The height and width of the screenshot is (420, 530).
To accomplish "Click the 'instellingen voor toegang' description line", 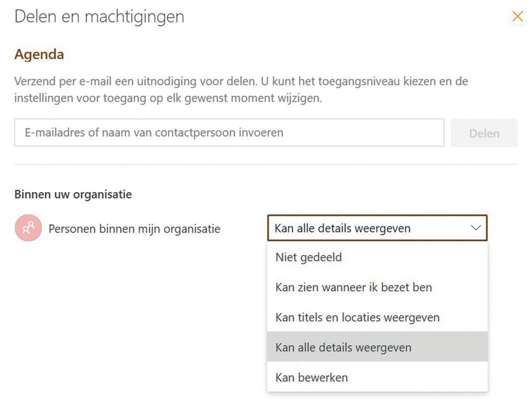I will [168, 98].
